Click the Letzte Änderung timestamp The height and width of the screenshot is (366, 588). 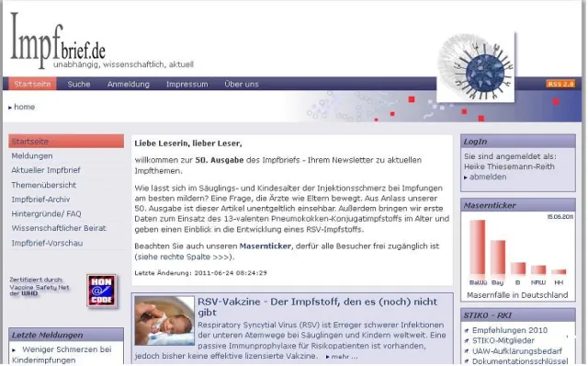(200, 273)
